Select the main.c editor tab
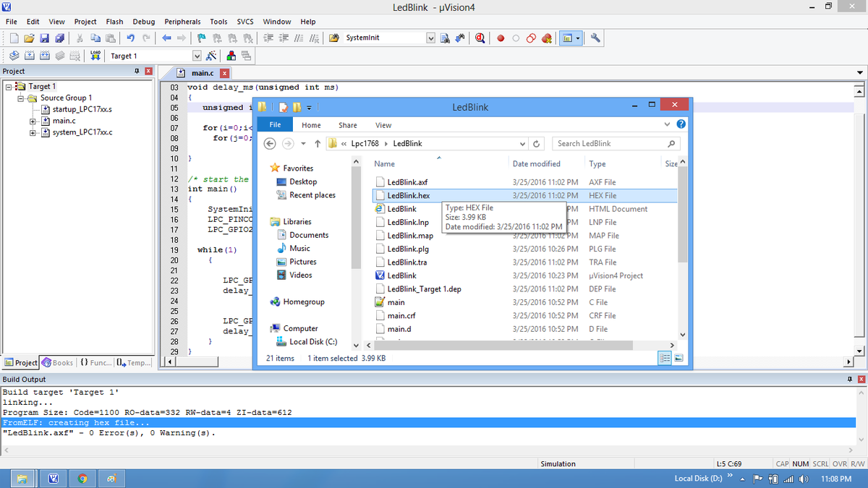Screen dimensions: 868x488 point(204,73)
